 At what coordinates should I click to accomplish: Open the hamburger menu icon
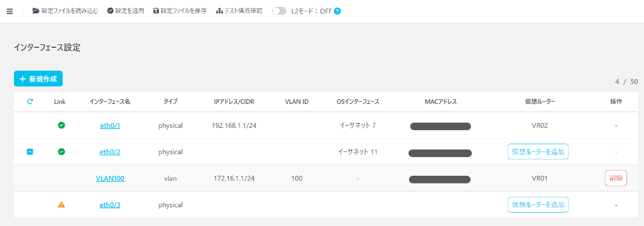(x=10, y=11)
